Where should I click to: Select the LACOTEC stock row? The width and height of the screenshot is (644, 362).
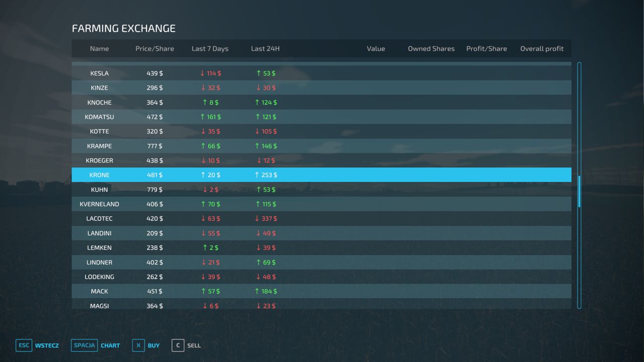321,219
